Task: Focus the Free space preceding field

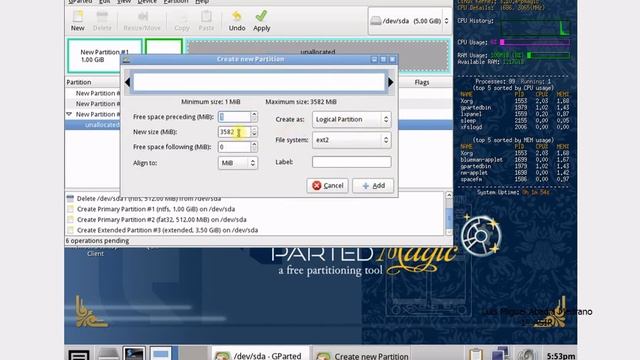Action: [x=234, y=117]
